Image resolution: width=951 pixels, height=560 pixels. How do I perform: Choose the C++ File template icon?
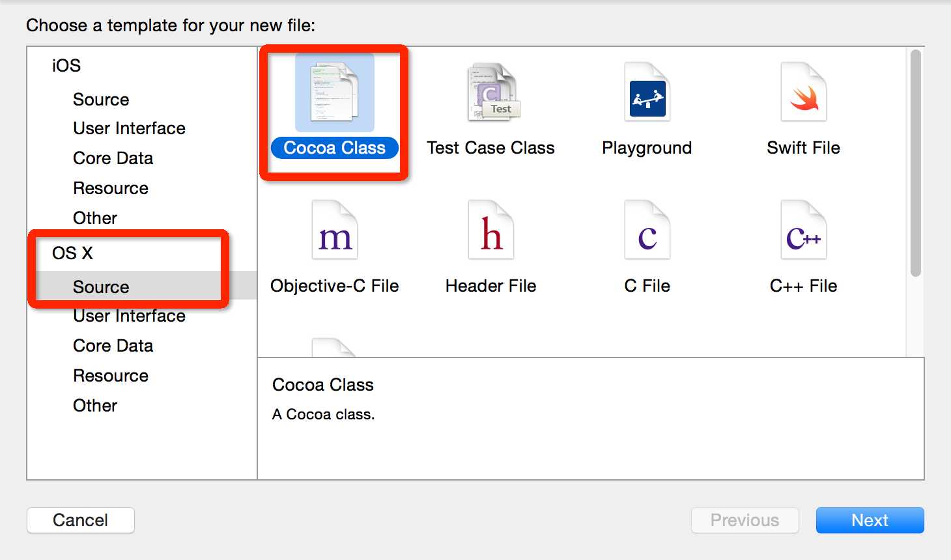tap(804, 231)
